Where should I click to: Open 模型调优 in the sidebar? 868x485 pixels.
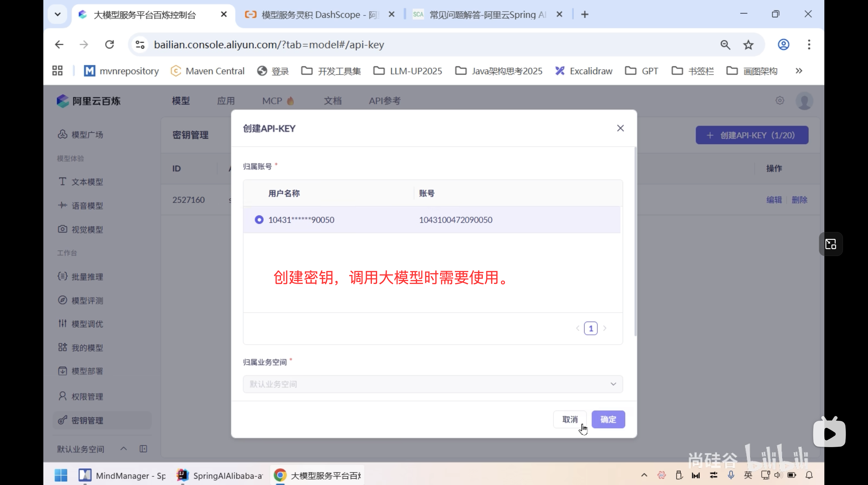pos(87,324)
